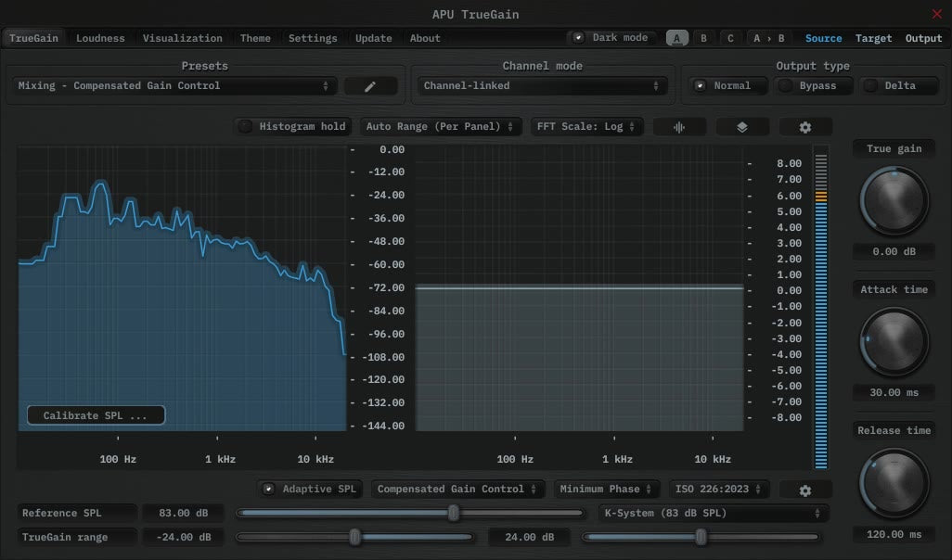
Task: Click the 83.00 dB Reference SPL value field
Action: coord(184,514)
